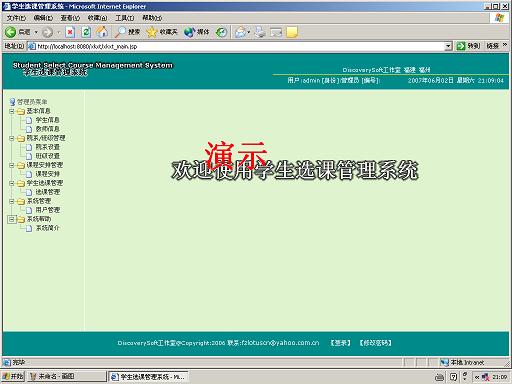Open Favorites via the star icon

pyautogui.click(x=152, y=32)
